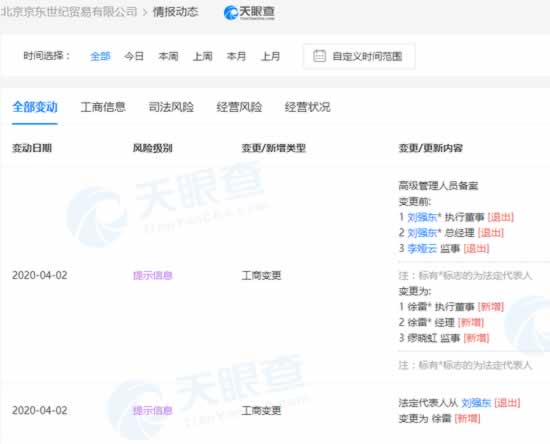Click the breadcrumb arrow after company name

pyautogui.click(x=145, y=12)
